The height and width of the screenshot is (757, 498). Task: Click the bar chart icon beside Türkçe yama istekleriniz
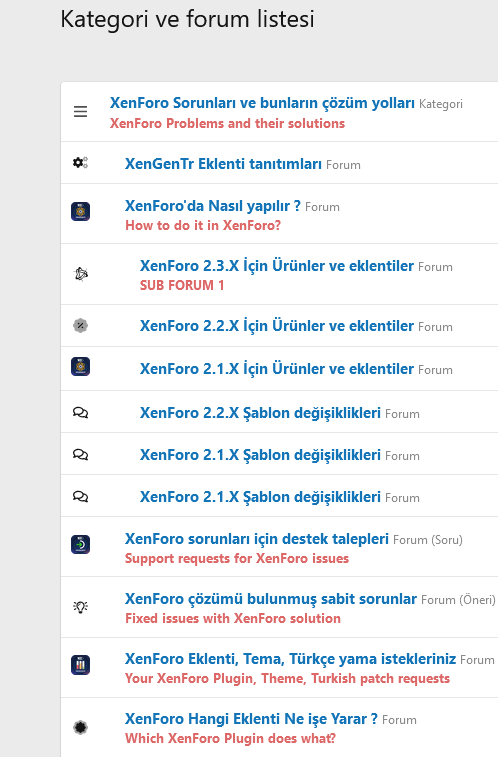tap(81, 665)
